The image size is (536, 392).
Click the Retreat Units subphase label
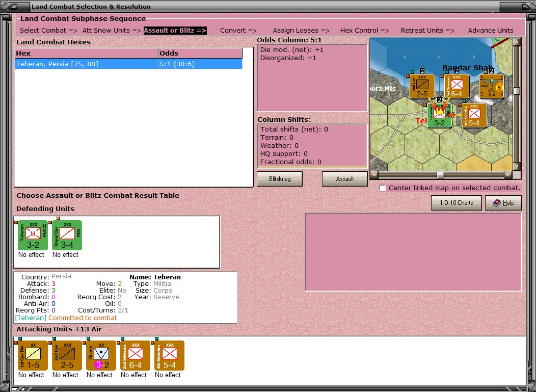pyautogui.click(x=427, y=31)
